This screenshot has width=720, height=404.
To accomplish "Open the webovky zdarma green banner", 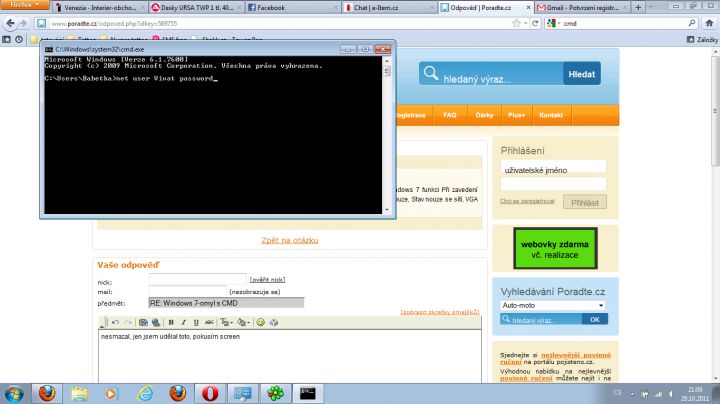I will pyautogui.click(x=555, y=248).
